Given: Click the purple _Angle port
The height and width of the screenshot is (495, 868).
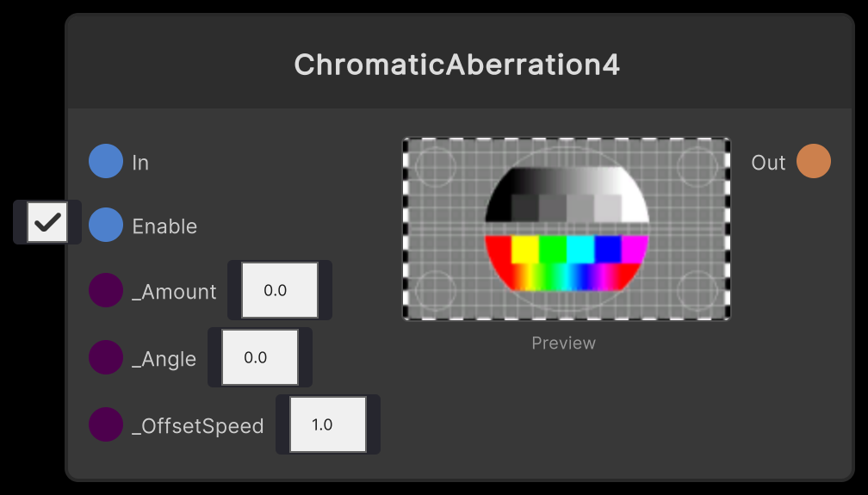Looking at the screenshot, I should 106,357.
